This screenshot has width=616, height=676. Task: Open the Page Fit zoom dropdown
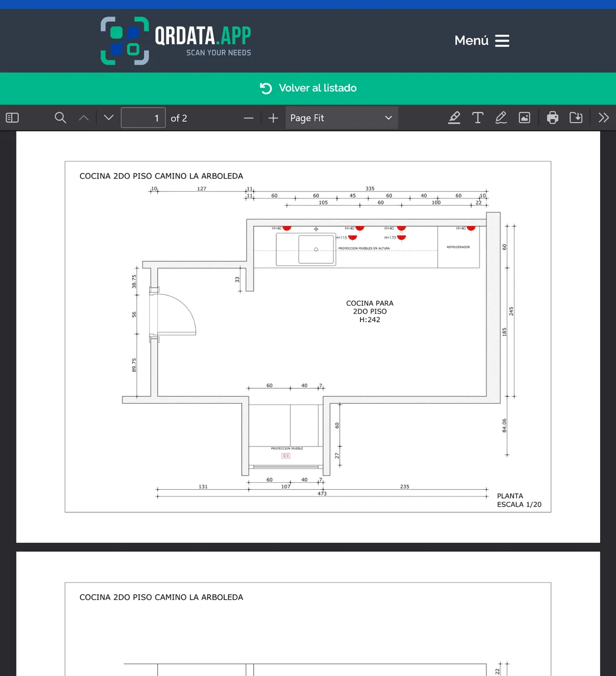[341, 118]
